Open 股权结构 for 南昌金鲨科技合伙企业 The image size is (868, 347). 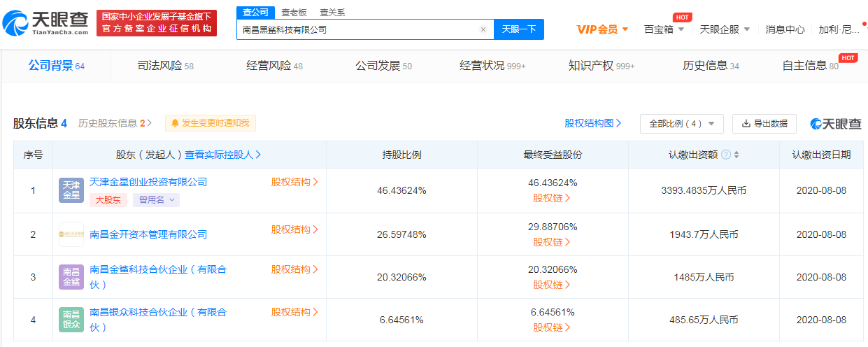point(294,269)
